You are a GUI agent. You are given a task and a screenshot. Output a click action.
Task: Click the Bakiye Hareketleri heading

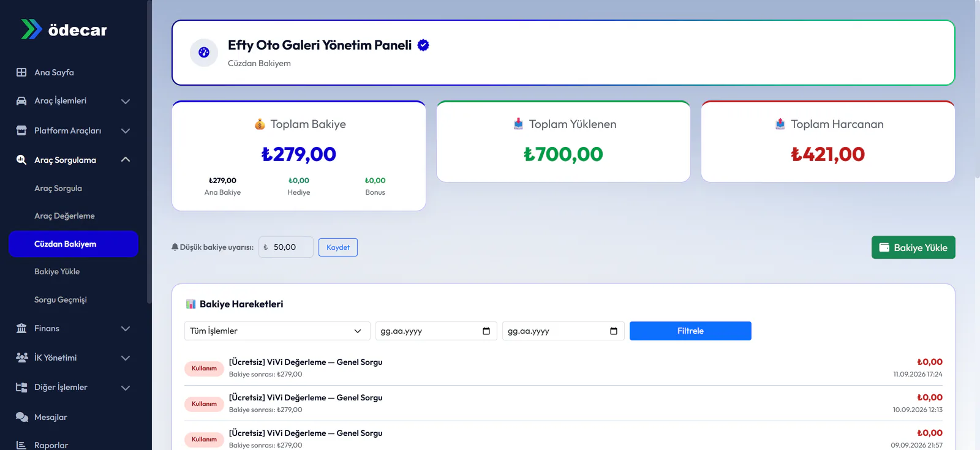point(241,304)
